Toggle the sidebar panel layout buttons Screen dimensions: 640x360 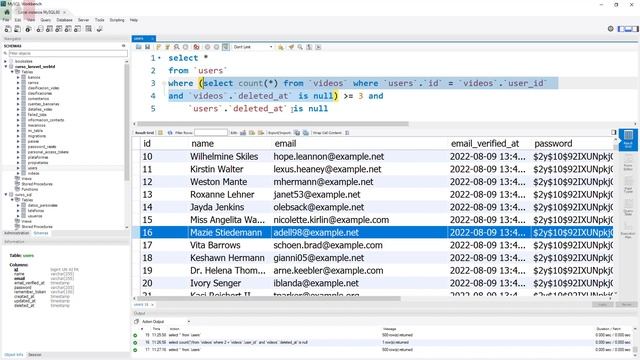tap(628, 29)
